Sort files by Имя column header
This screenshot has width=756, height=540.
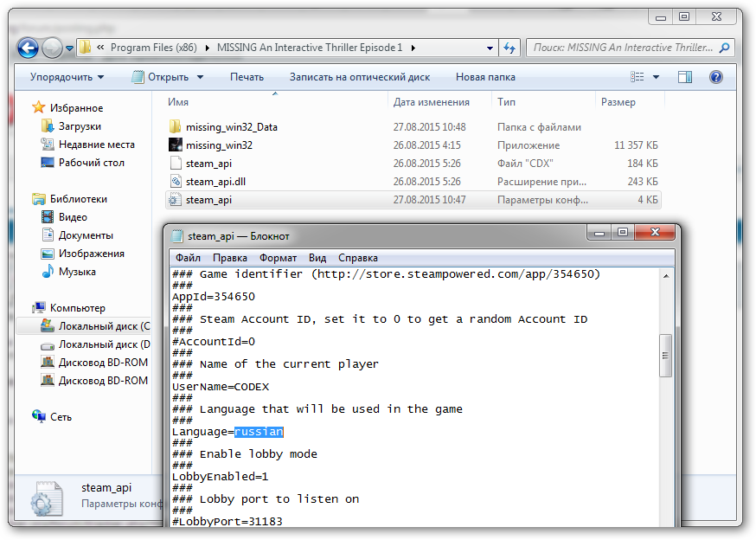click(178, 102)
